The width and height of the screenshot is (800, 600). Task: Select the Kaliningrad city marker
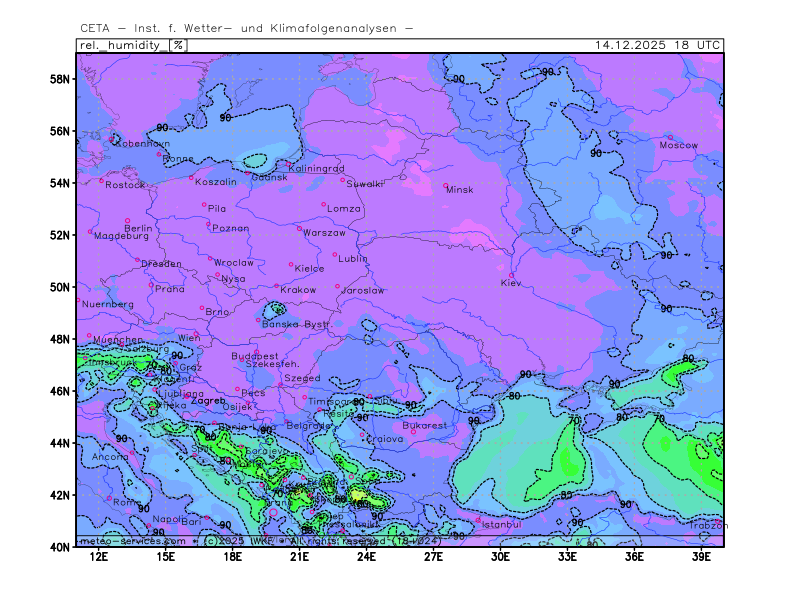[290, 165]
